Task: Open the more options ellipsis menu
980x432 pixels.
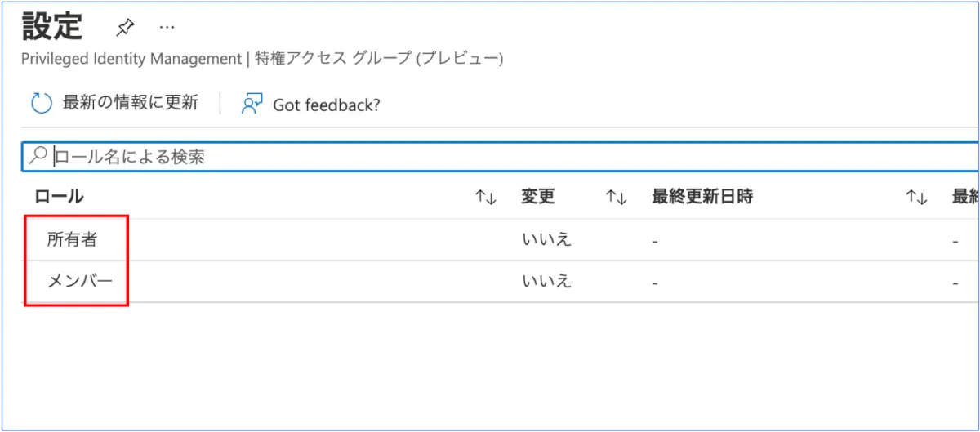Action: point(167,27)
